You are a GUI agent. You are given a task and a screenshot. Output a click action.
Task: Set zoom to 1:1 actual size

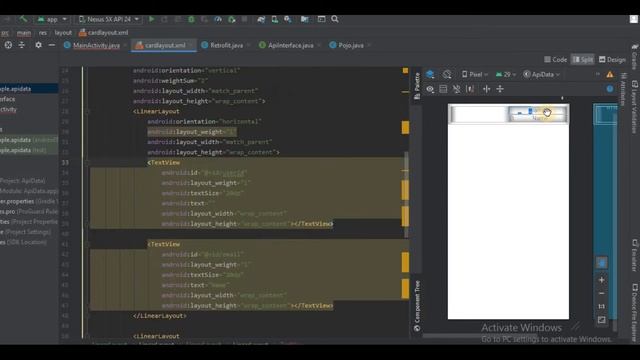[602, 307]
